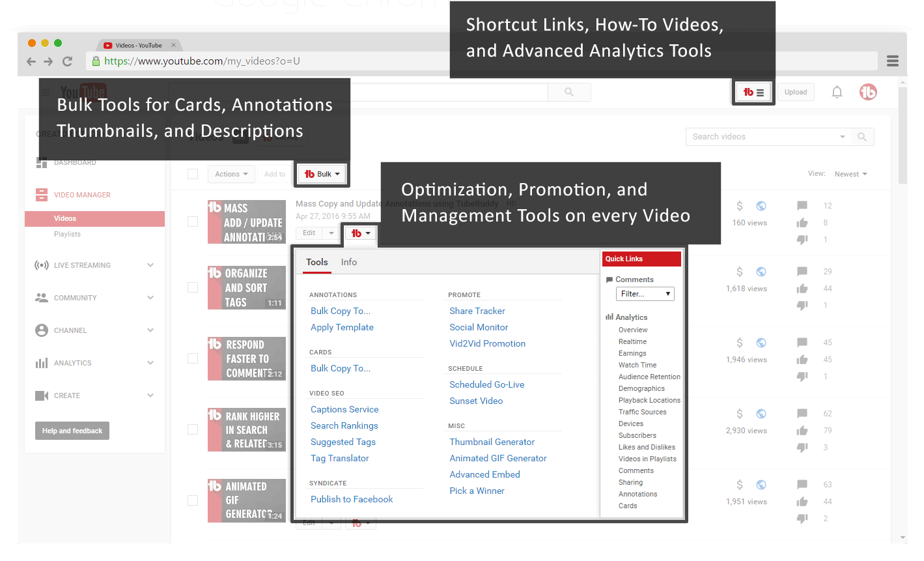Click the Upload button
The height and width of the screenshot is (561, 924).
[x=796, y=91]
